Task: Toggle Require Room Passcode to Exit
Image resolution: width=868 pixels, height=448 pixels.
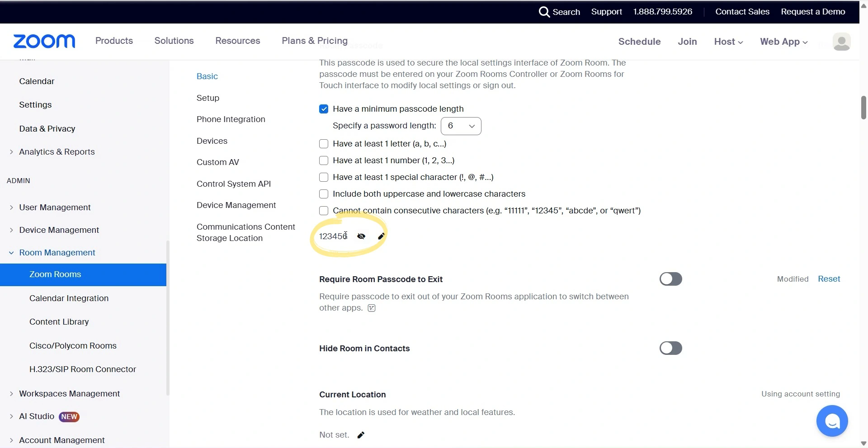Action: coord(670,279)
